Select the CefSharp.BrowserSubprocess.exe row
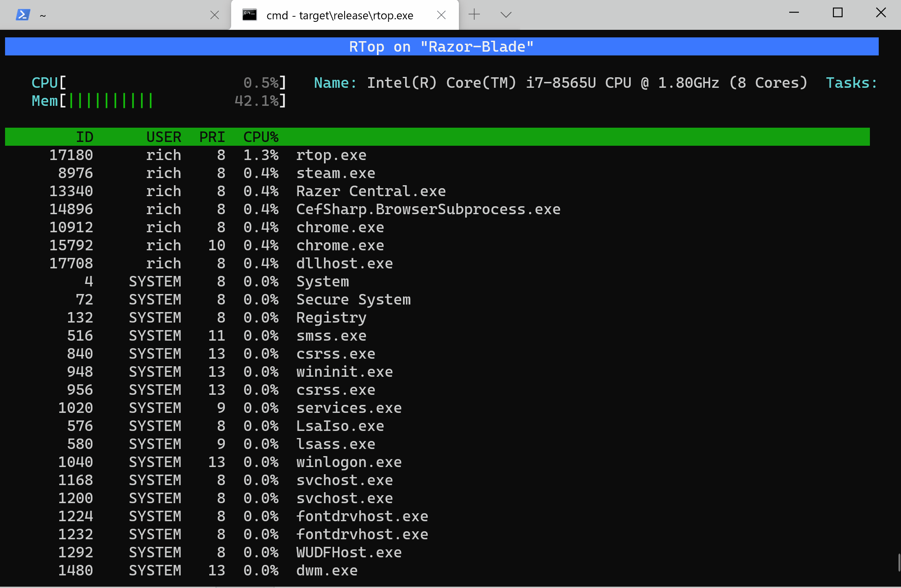901x588 pixels. 428,210
